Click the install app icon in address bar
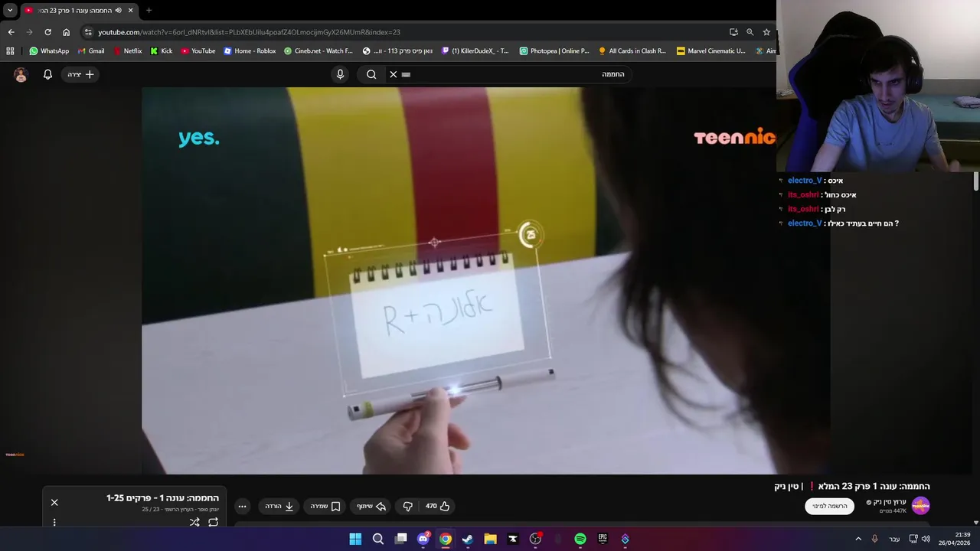The image size is (980, 551). pyautogui.click(x=733, y=32)
